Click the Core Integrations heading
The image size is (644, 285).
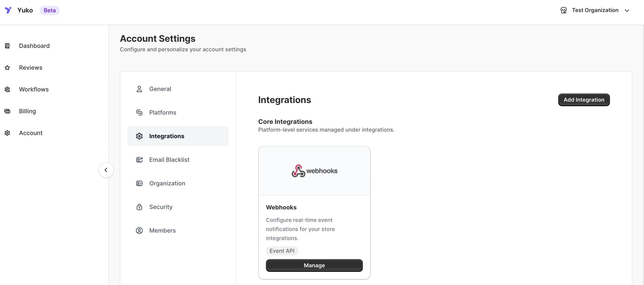pos(285,121)
